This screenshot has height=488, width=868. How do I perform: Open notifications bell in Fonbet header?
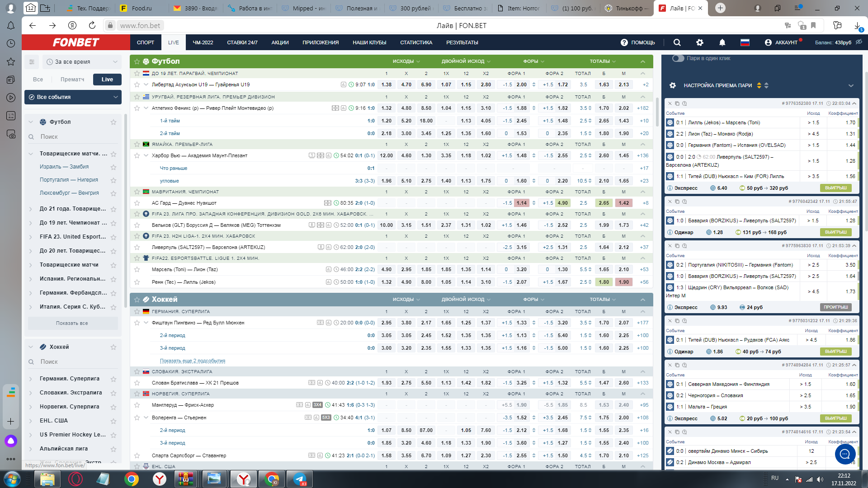722,42
